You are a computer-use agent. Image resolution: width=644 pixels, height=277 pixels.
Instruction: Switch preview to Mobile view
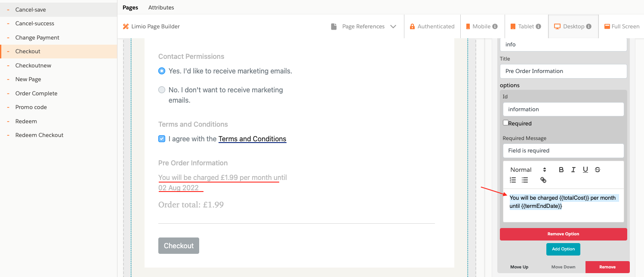click(x=482, y=26)
